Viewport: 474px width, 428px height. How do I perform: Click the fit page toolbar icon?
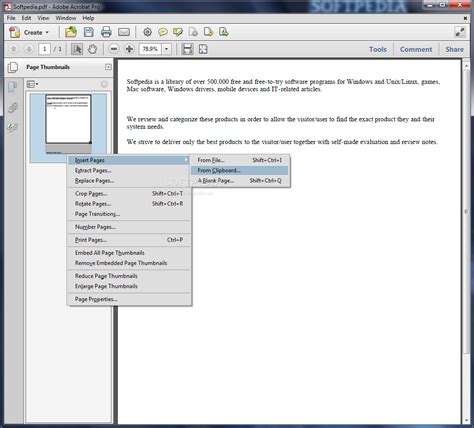tap(203, 49)
